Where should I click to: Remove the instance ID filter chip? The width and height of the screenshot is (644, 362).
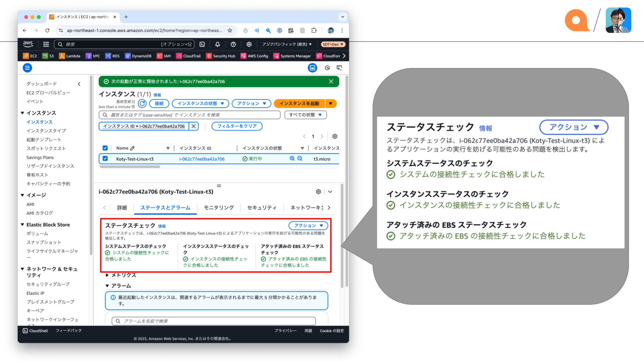pyautogui.click(x=194, y=126)
